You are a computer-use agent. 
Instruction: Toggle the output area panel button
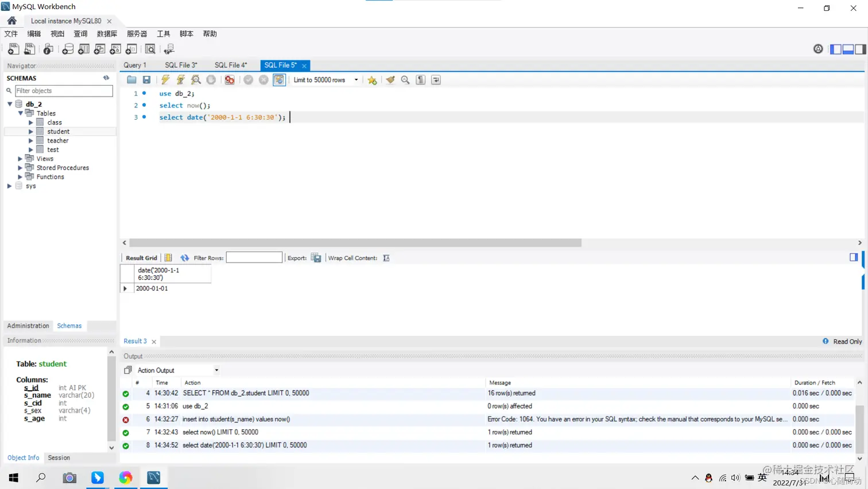(848, 49)
